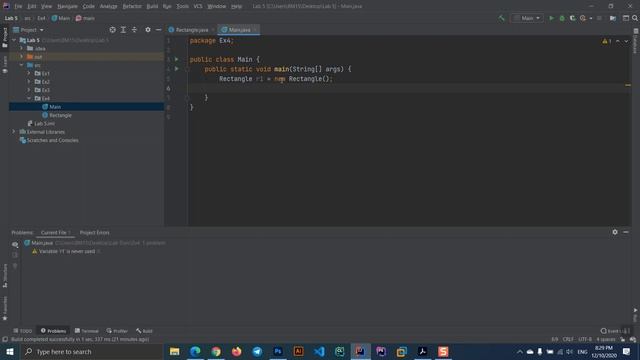Viewport: 640px width, 360px height.
Task: Open the Refactor menu
Action: pyautogui.click(x=132, y=6)
